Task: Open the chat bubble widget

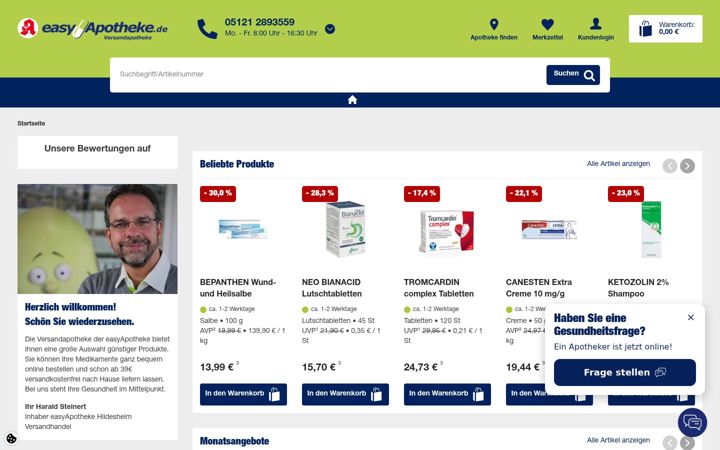Action: coord(692,422)
